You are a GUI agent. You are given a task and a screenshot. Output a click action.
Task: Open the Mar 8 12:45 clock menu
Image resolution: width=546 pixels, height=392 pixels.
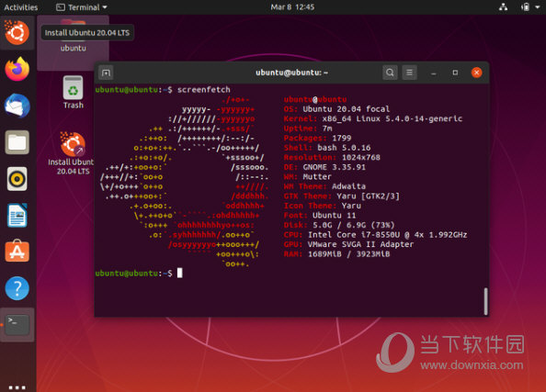coord(292,7)
